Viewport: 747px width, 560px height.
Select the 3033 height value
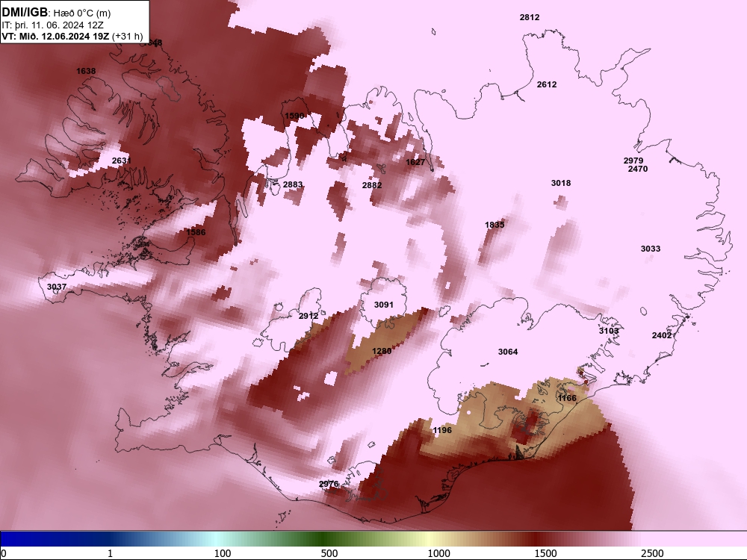[651, 249]
